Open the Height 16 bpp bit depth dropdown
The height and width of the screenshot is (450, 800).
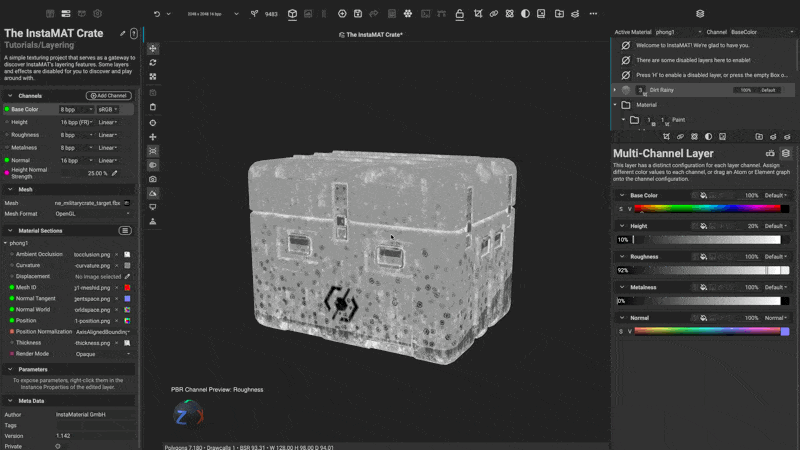point(77,122)
